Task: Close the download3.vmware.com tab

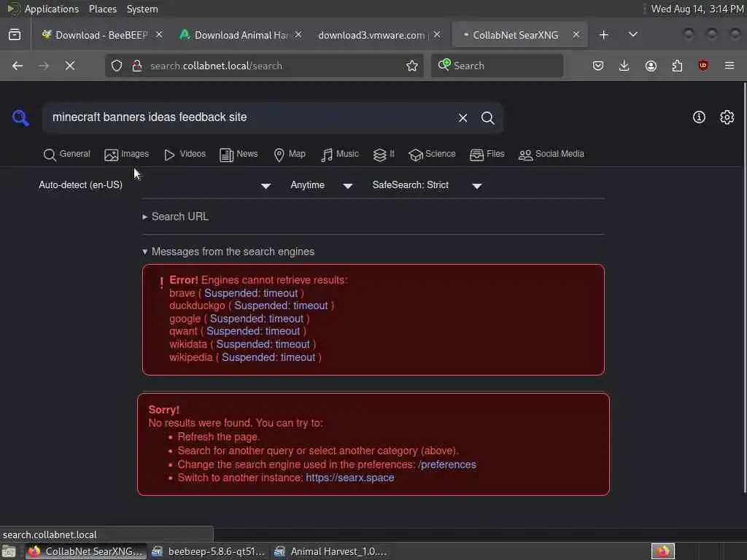Action: coord(437,35)
